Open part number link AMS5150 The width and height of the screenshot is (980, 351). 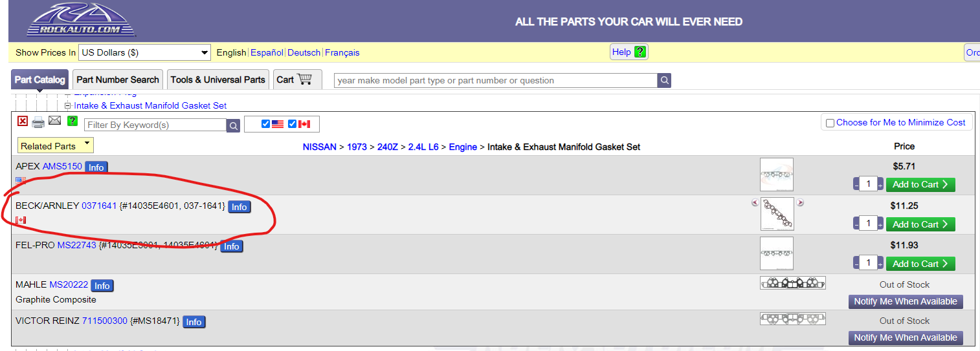pyautogui.click(x=62, y=166)
